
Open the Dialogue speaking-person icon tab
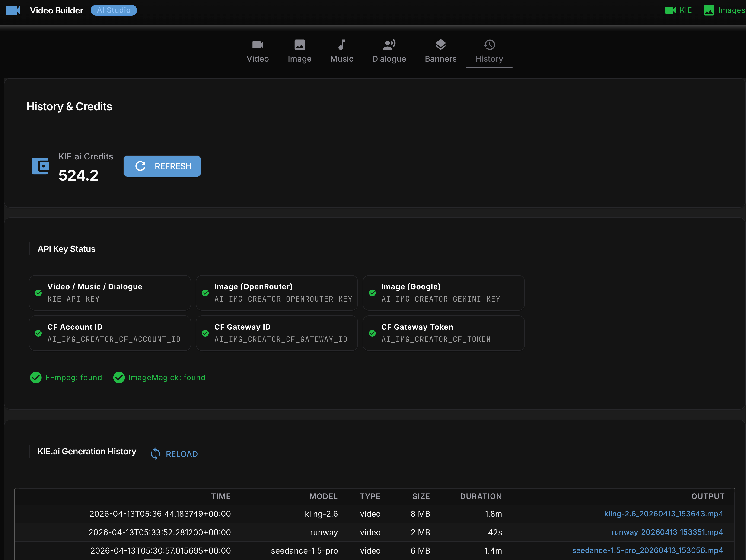pos(389,45)
